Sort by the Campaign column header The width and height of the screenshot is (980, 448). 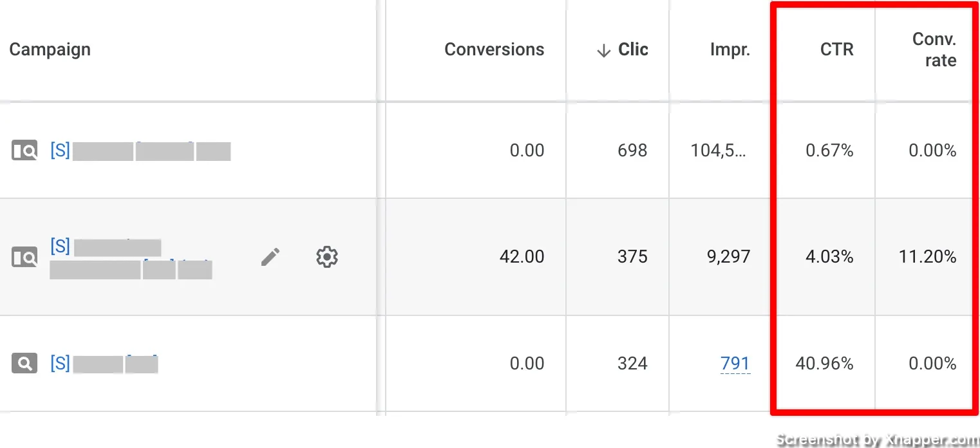point(50,50)
